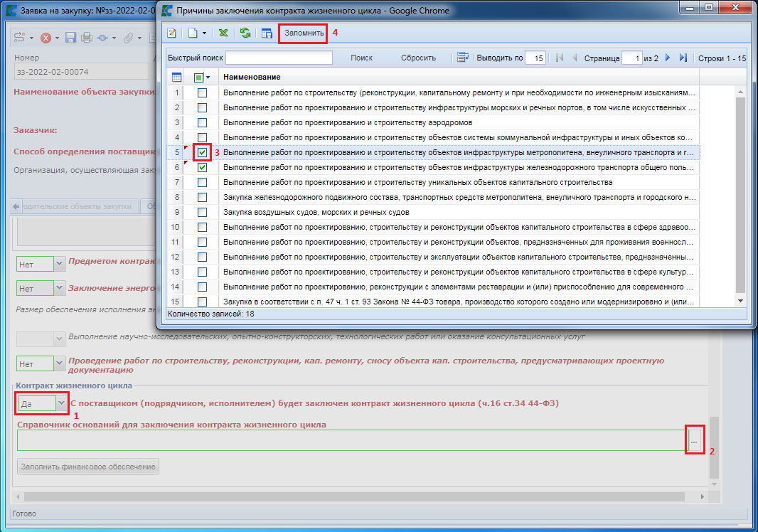
Task: Click the edit document icon in popup toolbar
Action: point(172,33)
